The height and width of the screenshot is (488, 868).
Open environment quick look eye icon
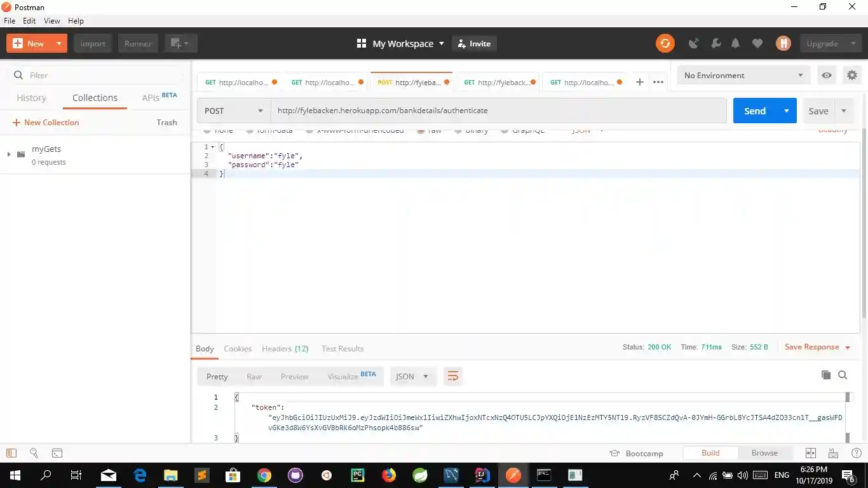pos(826,75)
